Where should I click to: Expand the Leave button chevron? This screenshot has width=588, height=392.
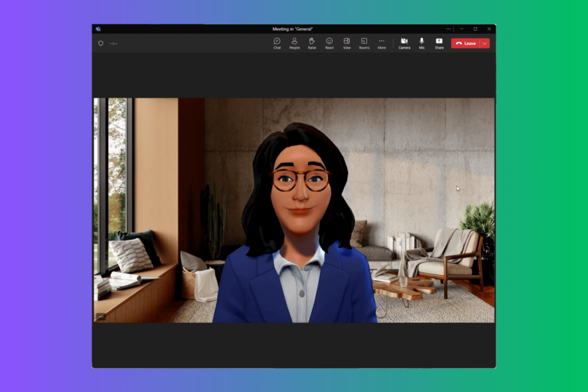tap(484, 43)
